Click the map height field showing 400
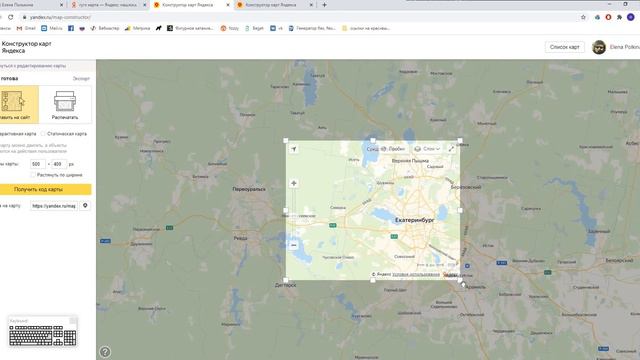This screenshot has width=640, height=360. [59, 164]
